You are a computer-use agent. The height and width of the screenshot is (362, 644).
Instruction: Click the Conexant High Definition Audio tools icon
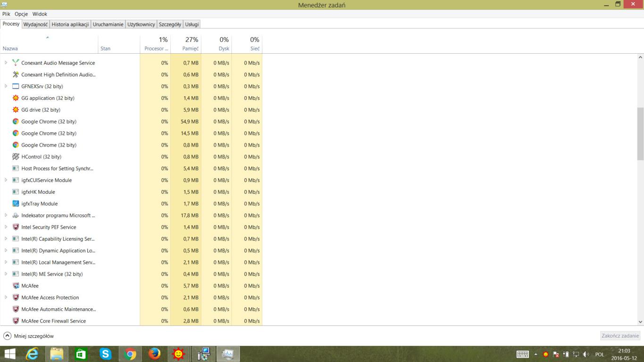pyautogui.click(x=16, y=74)
